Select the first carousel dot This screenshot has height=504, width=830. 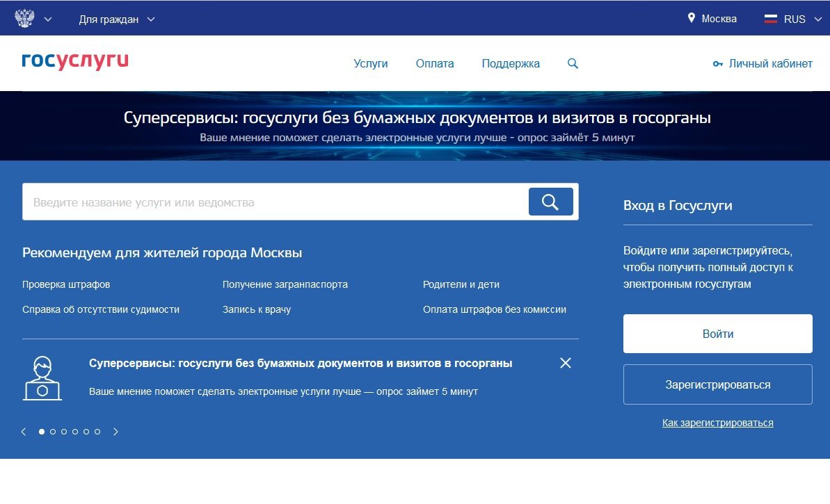coord(42,432)
